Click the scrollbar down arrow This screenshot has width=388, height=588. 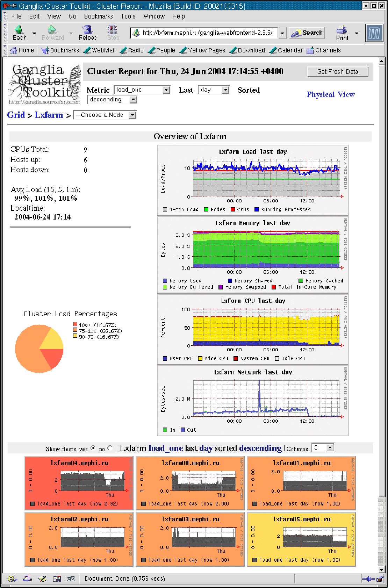click(381, 570)
